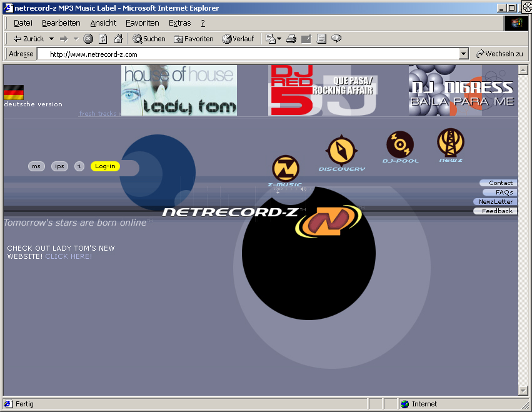Screen dimensions: 532x412
Task: Click the Wechseln zu go button
Action: (499, 54)
